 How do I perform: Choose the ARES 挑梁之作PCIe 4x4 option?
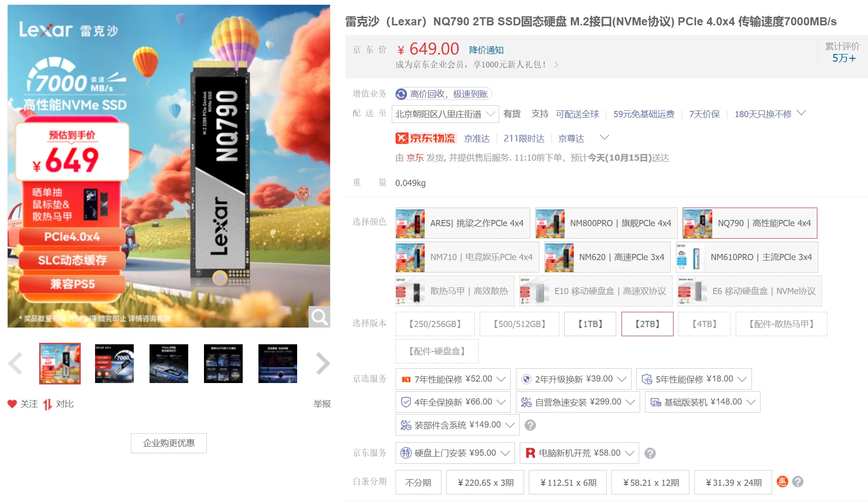click(463, 223)
